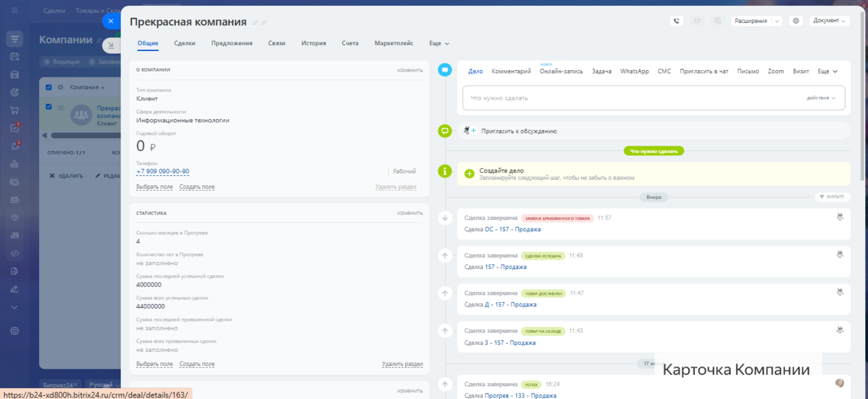This screenshot has width=868, height=399.
Task: Open the Расширения dropdown
Action: coord(755,21)
